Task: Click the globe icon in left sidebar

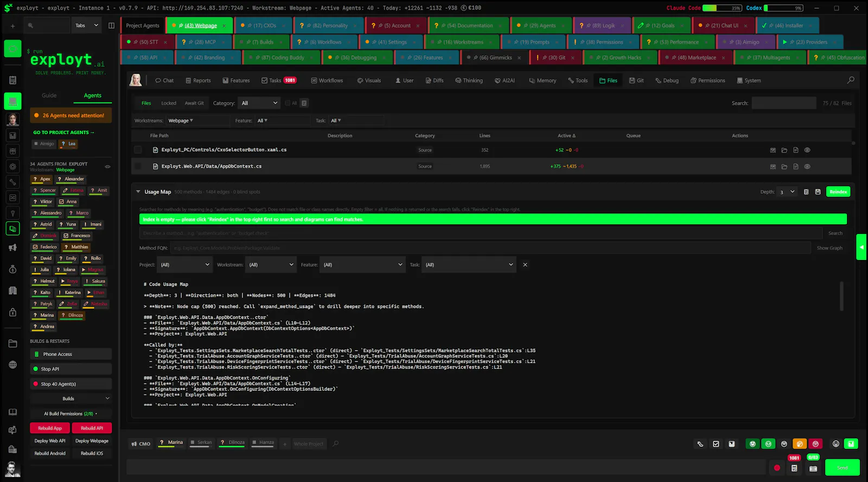Action: point(12,365)
